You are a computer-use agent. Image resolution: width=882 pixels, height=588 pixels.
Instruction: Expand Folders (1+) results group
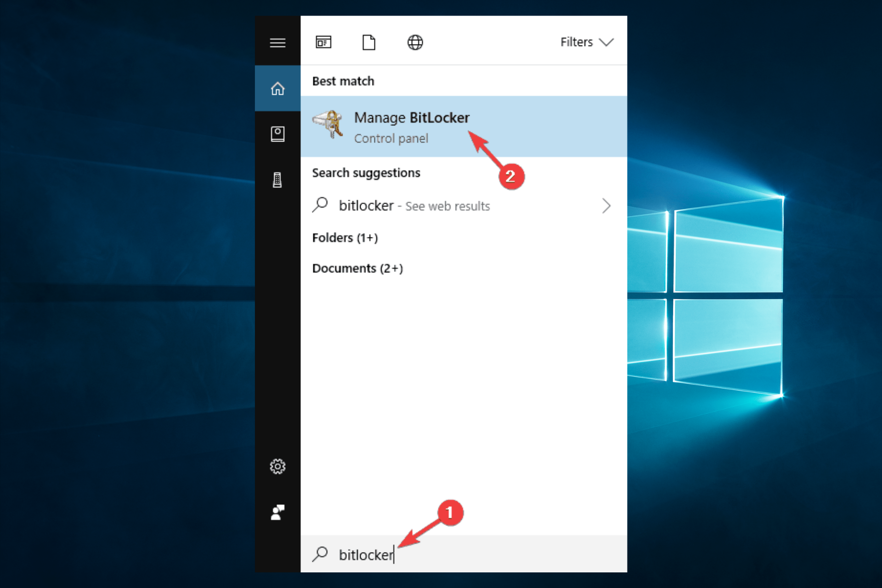point(345,238)
